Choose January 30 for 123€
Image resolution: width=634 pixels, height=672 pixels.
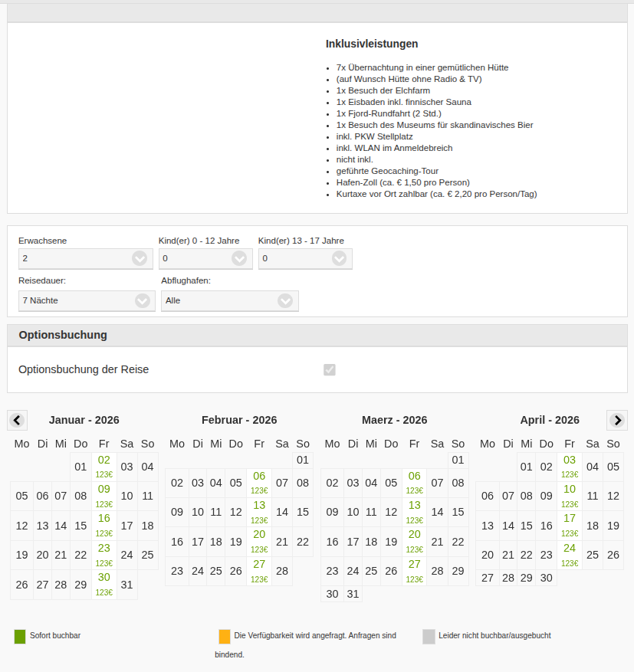(104, 583)
